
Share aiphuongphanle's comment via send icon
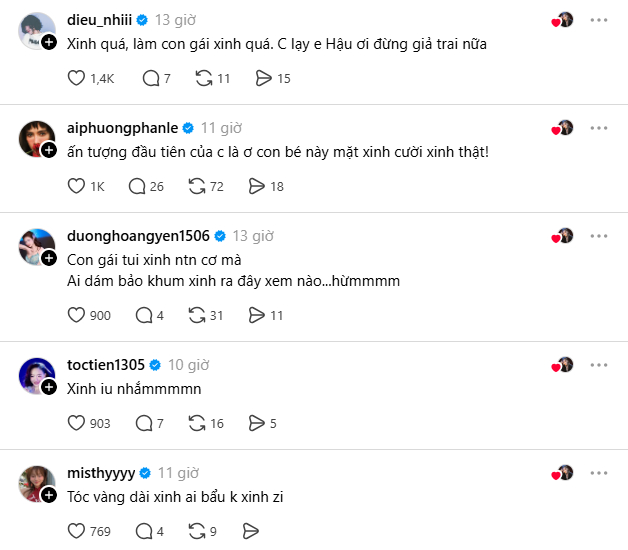(x=256, y=186)
